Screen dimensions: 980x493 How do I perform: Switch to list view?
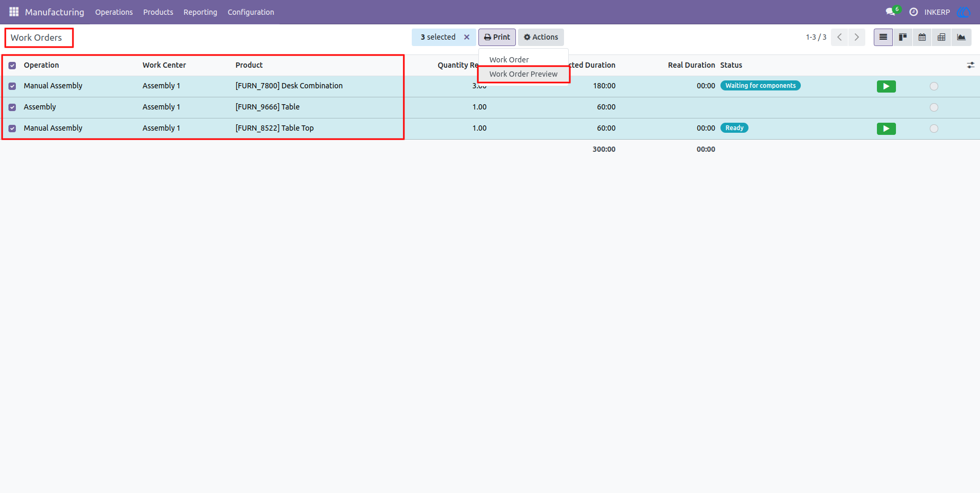[883, 37]
